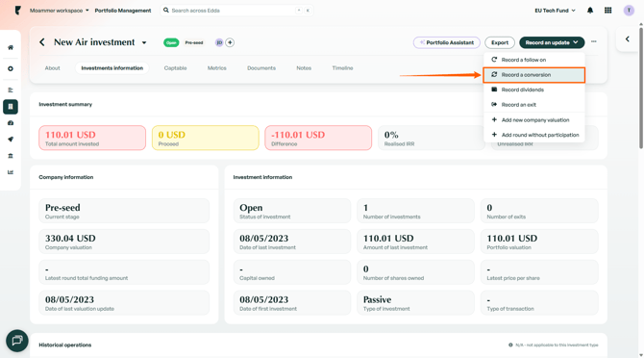Click the Number of exits card

tap(539, 211)
